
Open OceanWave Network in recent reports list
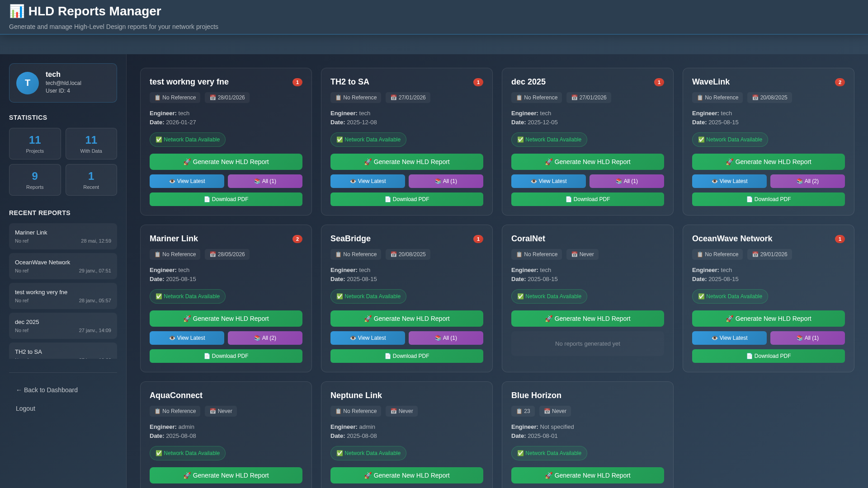pos(63,266)
